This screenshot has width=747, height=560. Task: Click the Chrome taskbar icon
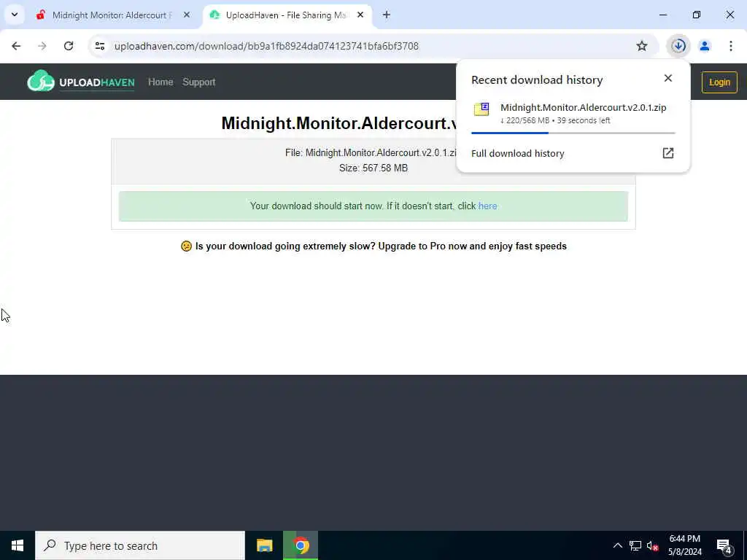pos(301,545)
